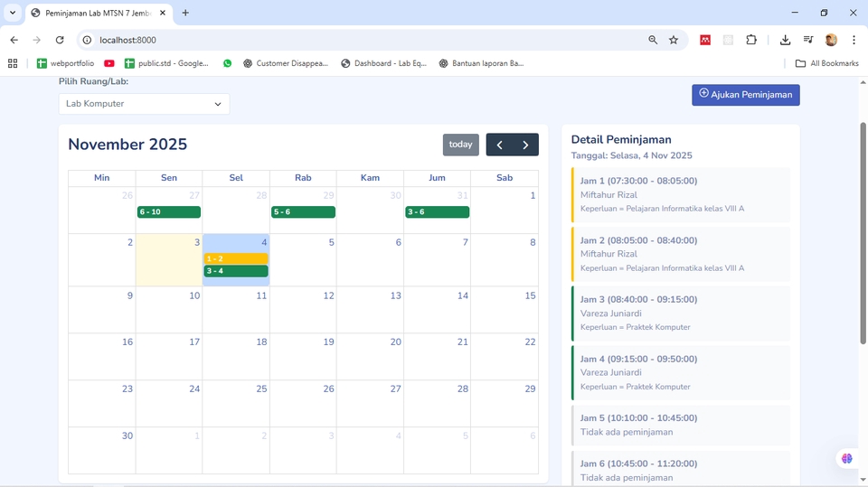Select November 3 in the calendar
This screenshot has height=487, width=868.
click(x=169, y=259)
